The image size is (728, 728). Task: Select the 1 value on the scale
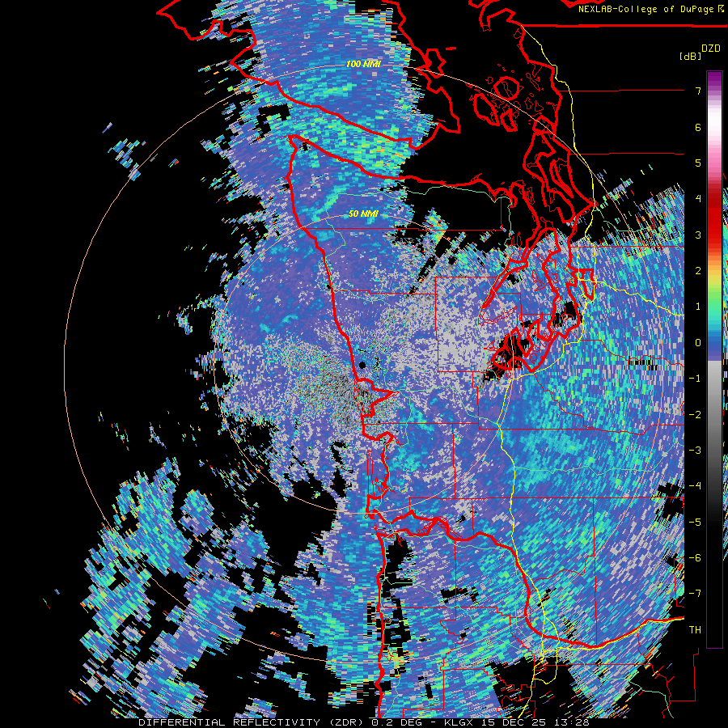tap(698, 307)
